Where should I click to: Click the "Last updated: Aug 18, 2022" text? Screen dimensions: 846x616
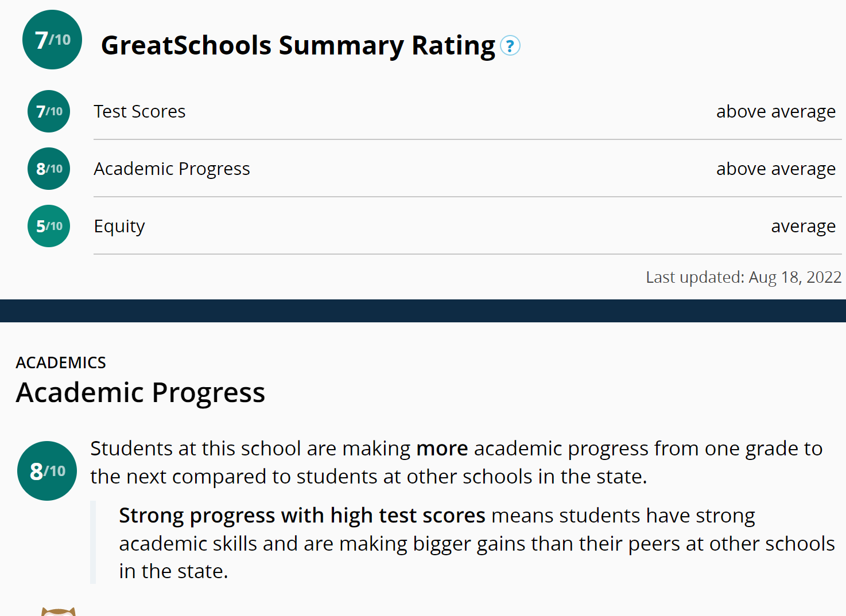pyautogui.click(x=743, y=277)
